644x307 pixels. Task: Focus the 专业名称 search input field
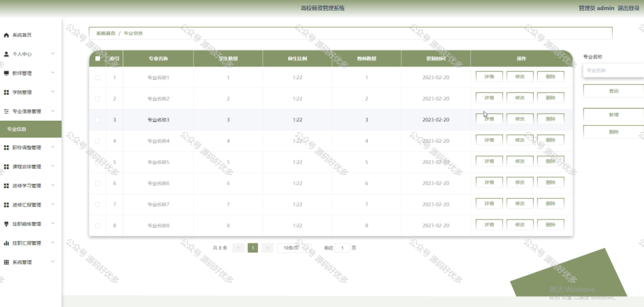(x=614, y=70)
